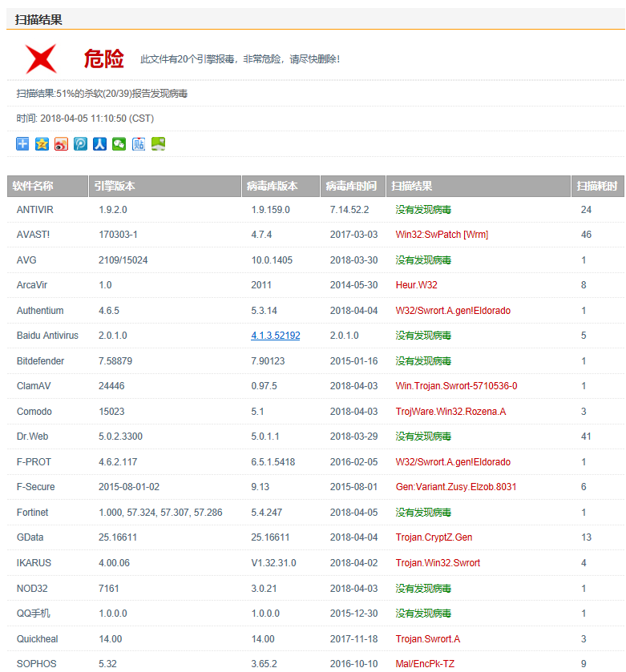Share via the WeChat icon
This screenshot has width=626, height=672.
[119, 144]
